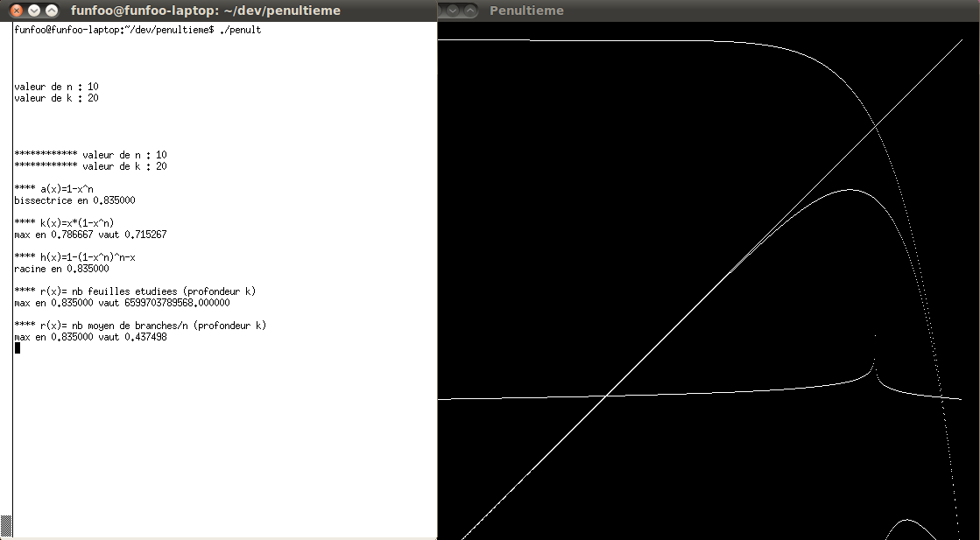The width and height of the screenshot is (980, 540).
Task: Click 'max en 0.835000 vaut 0.437498'
Action: coord(90,337)
